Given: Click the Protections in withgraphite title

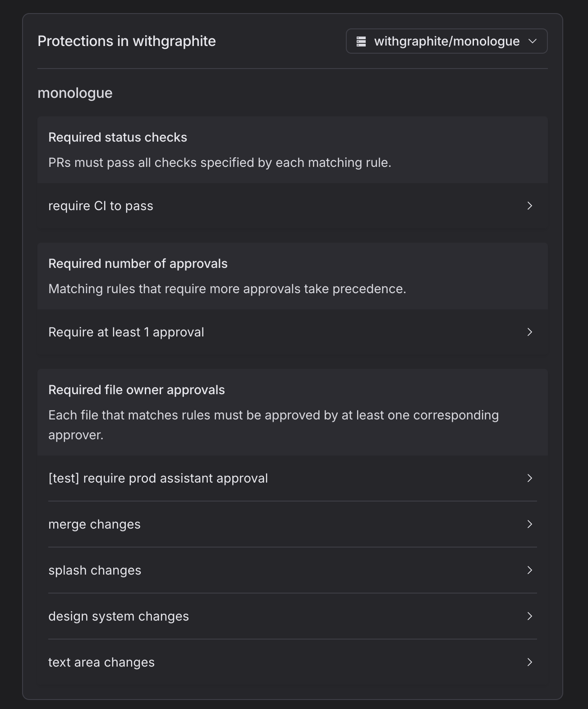Looking at the screenshot, I should click(127, 41).
